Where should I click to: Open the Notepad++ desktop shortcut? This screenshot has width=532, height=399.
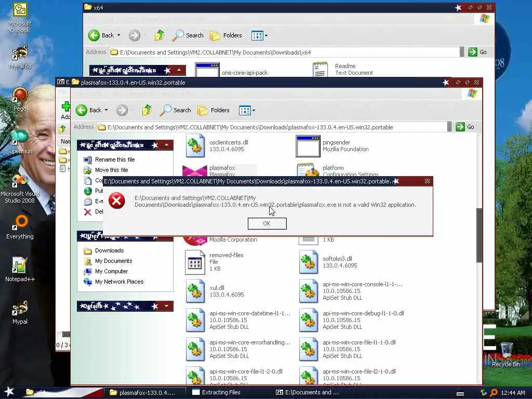pos(20,270)
